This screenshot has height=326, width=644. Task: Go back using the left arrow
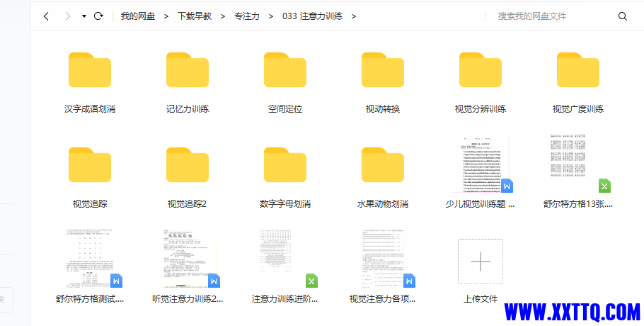click(x=46, y=16)
